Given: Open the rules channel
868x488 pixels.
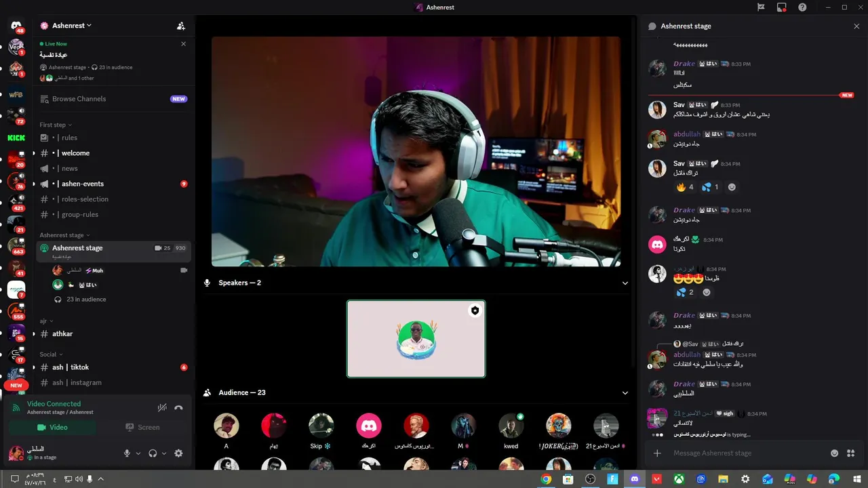Looking at the screenshot, I should coord(113,138).
